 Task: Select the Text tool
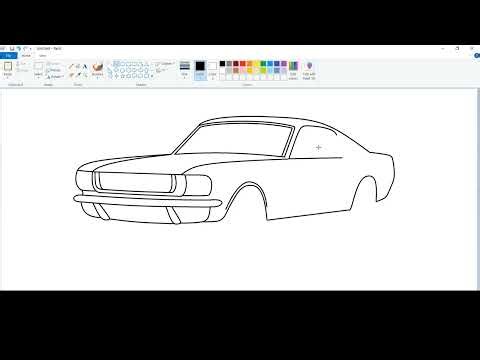[x=85, y=66]
